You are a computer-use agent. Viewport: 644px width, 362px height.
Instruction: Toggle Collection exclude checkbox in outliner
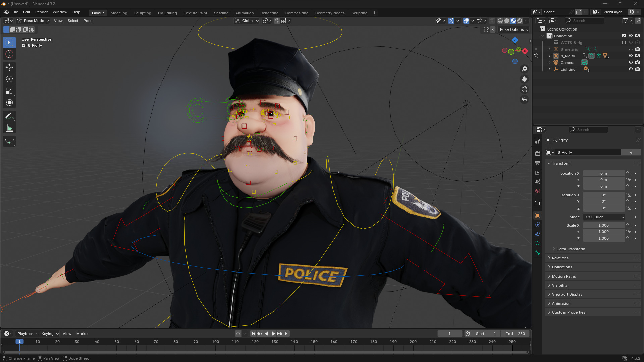click(x=624, y=36)
